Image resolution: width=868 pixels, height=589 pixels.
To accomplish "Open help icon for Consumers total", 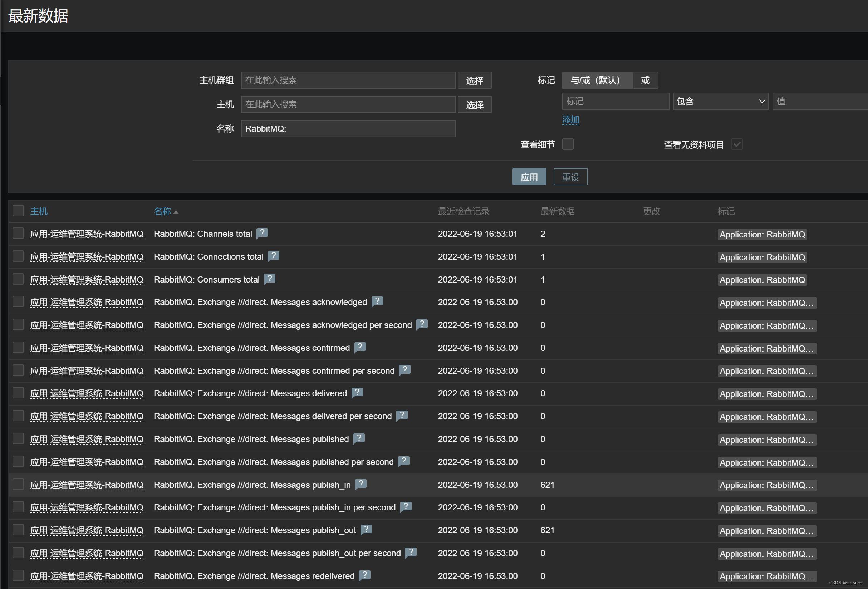I will [x=270, y=279].
